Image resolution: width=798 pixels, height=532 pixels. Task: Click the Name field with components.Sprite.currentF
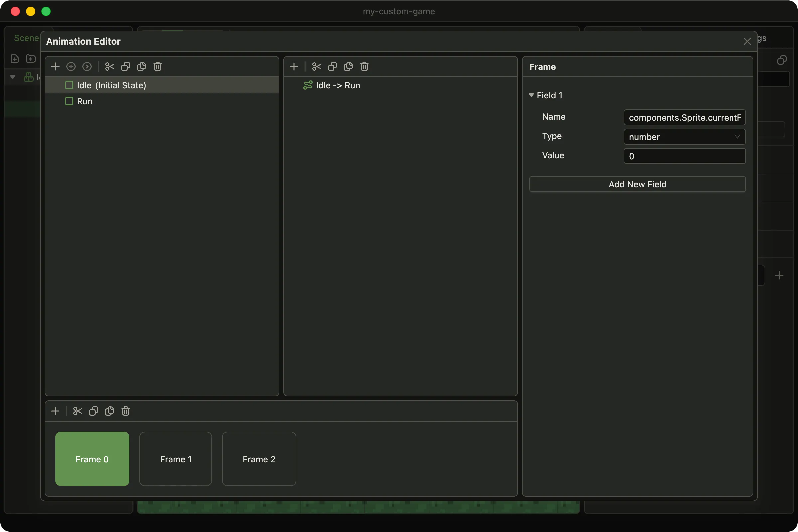(684, 117)
